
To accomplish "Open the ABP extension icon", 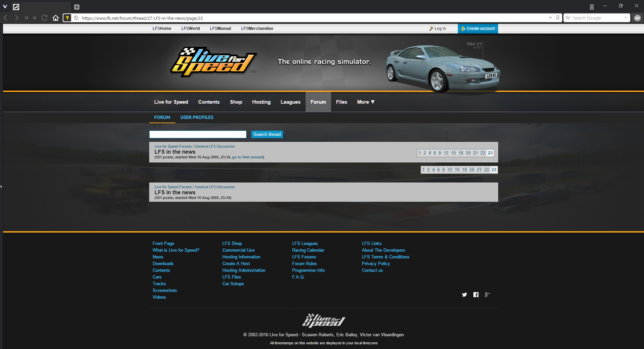I will click(x=637, y=18).
